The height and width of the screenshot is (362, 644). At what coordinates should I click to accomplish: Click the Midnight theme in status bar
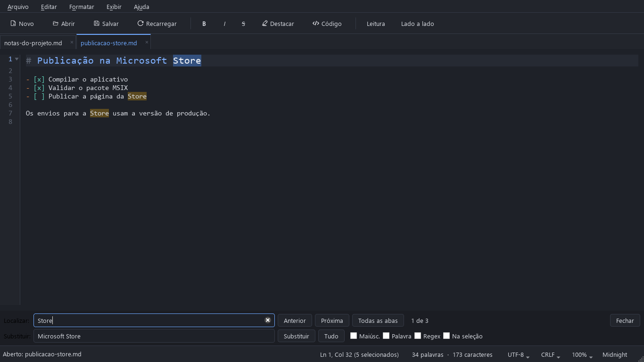pos(615,354)
